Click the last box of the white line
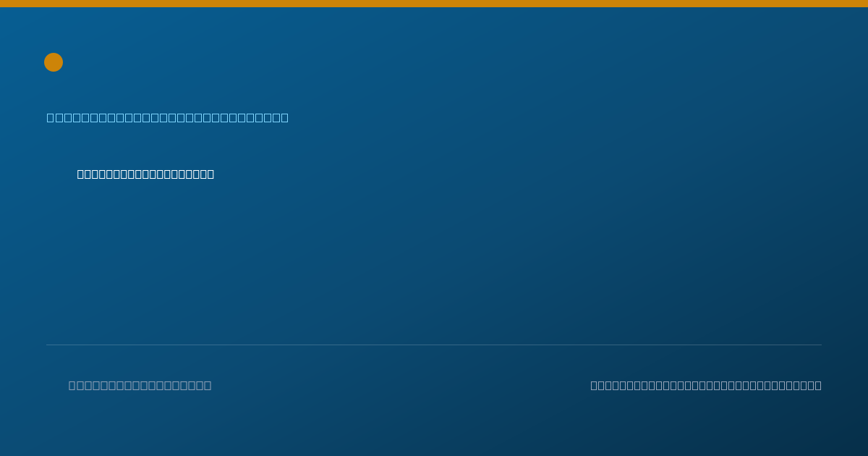The height and width of the screenshot is (456, 868). [210, 174]
